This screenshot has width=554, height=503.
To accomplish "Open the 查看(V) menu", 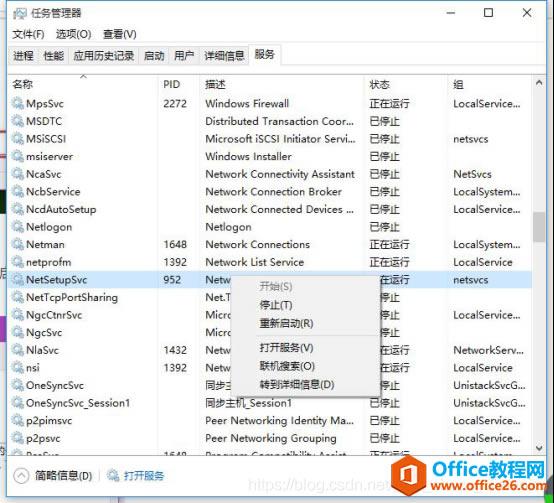I will point(119,34).
